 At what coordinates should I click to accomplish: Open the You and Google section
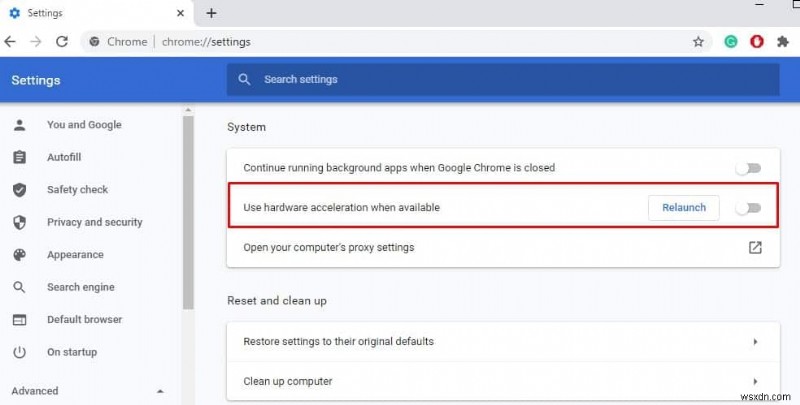pyautogui.click(x=84, y=125)
